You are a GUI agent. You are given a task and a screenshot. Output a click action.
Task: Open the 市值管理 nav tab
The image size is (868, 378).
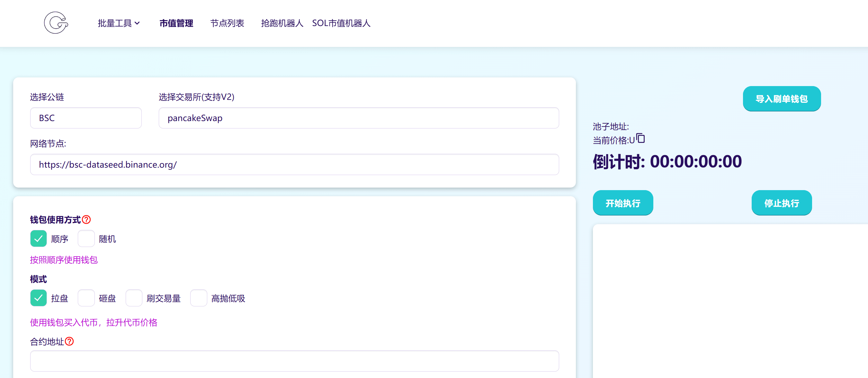coord(176,23)
